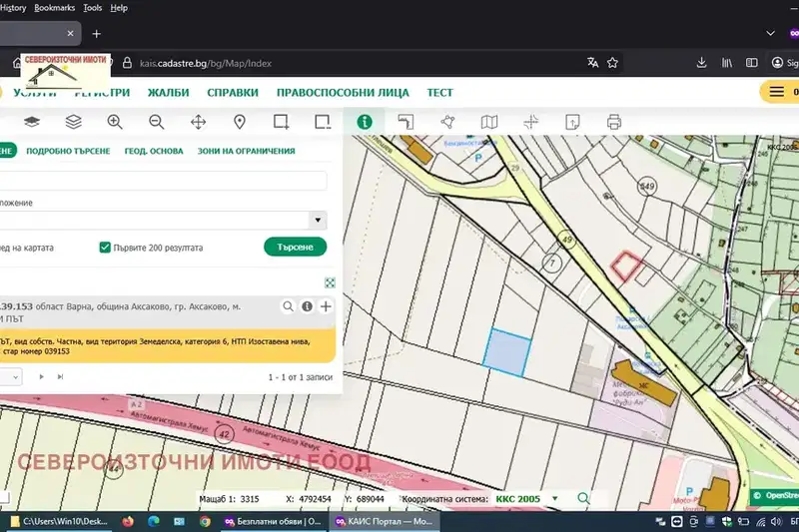Select the blue highlighted parcel on map
The width and height of the screenshot is (799, 532).
(x=506, y=352)
